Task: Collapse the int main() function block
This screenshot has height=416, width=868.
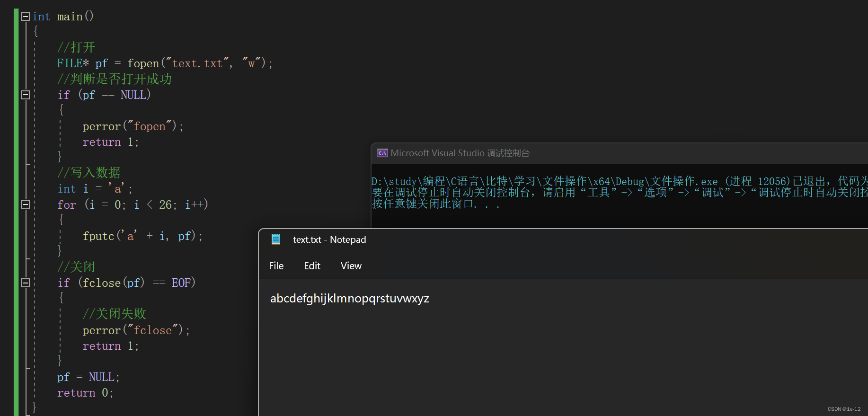Action: click(26, 17)
